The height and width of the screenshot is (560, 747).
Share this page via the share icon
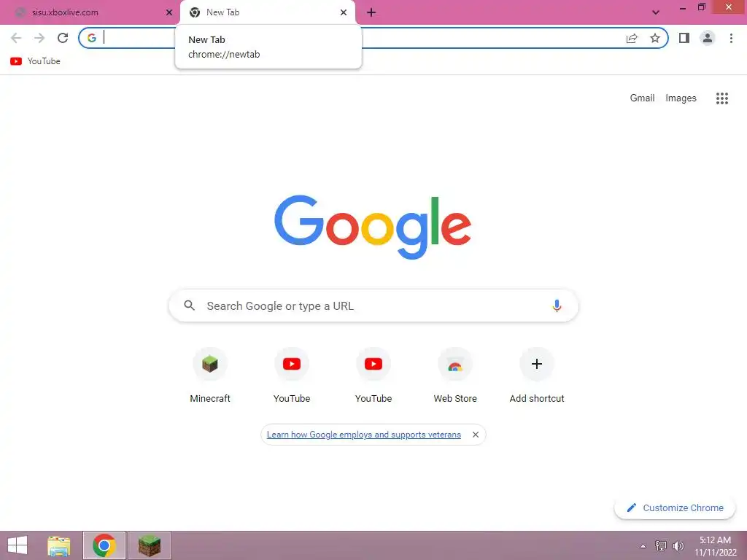632,38
